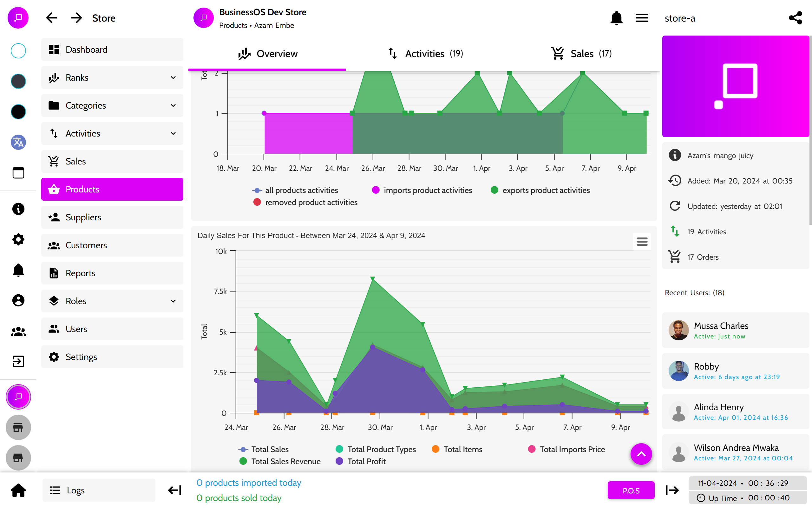Click the back arrow next to Store

(x=51, y=18)
